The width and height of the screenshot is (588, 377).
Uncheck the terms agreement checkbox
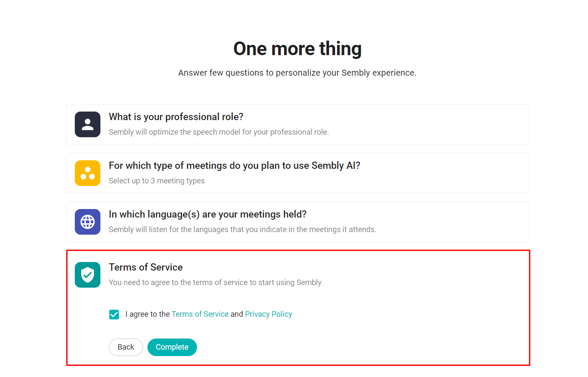coord(114,315)
